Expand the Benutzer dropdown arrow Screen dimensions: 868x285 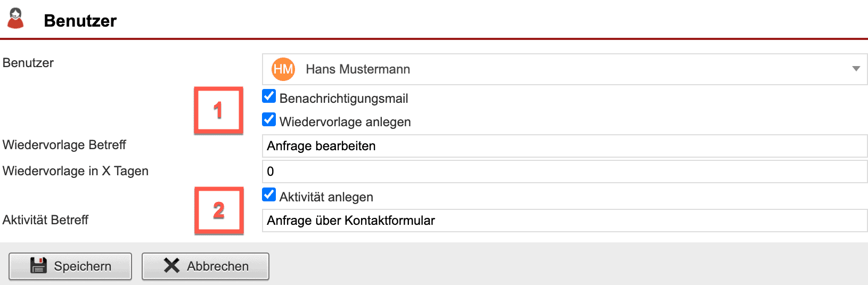(856, 69)
